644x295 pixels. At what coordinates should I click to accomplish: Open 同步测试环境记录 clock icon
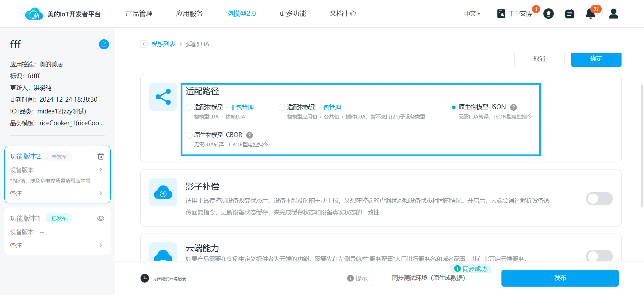[145, 278]
